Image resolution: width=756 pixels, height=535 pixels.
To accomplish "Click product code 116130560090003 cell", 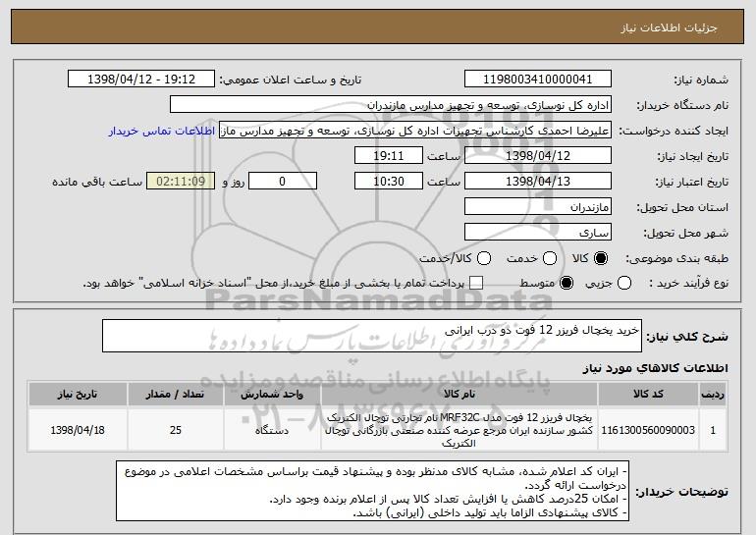I will pos(648,430).
